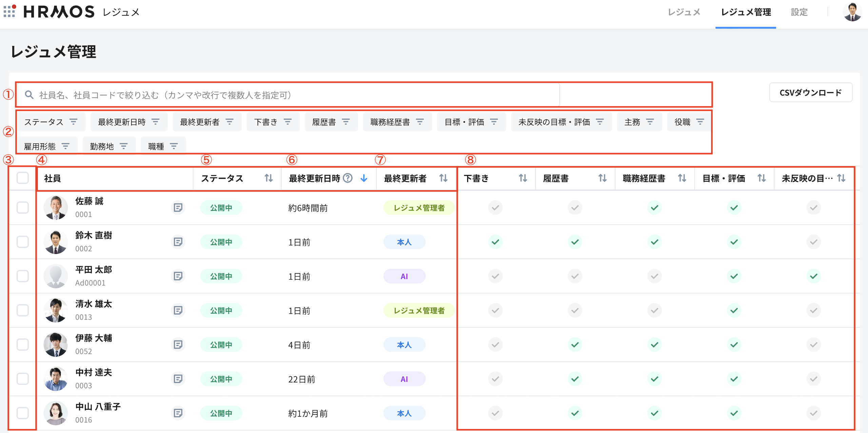The image size is (868, 433).
Task: Focus the employee name search field
Action: [288, 95]
